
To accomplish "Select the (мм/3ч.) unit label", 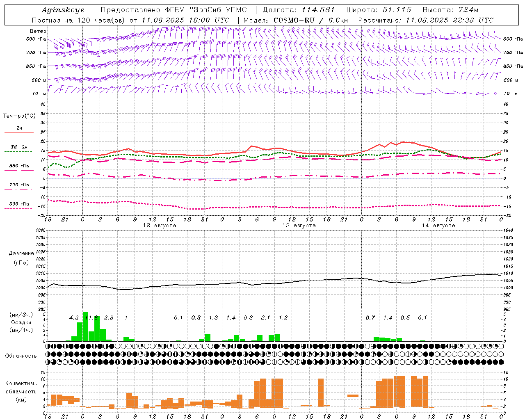I will pyautogui.click(x=21, y=315).
